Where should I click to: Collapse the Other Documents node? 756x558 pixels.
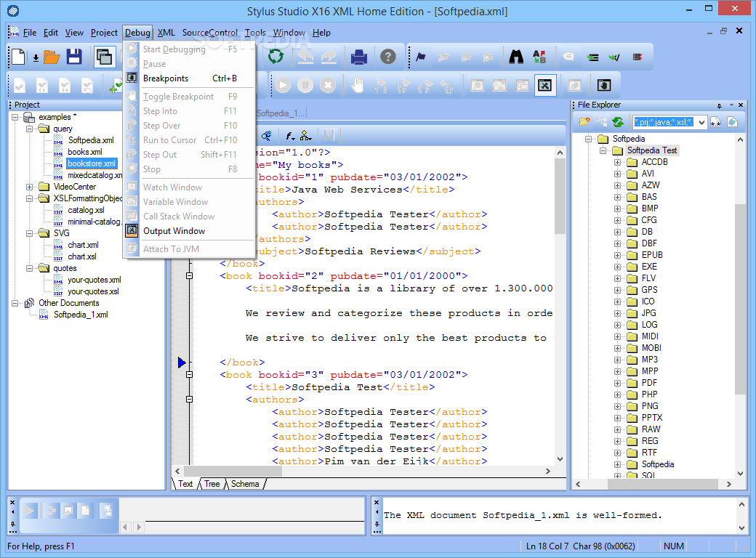(x=15, y=303)
